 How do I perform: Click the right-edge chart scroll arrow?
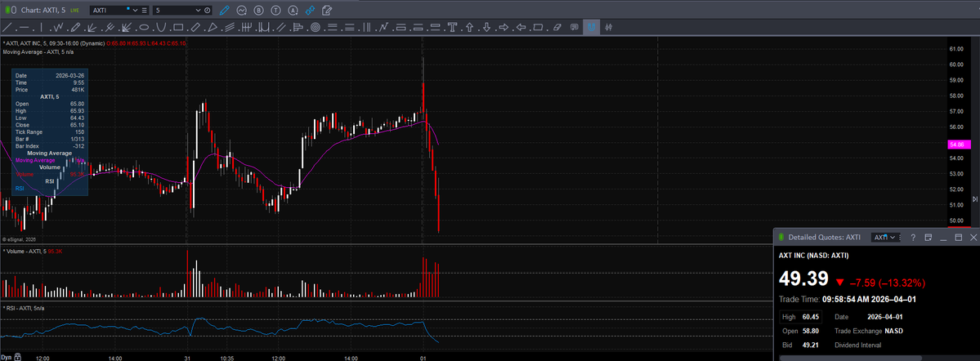[975, 198]
